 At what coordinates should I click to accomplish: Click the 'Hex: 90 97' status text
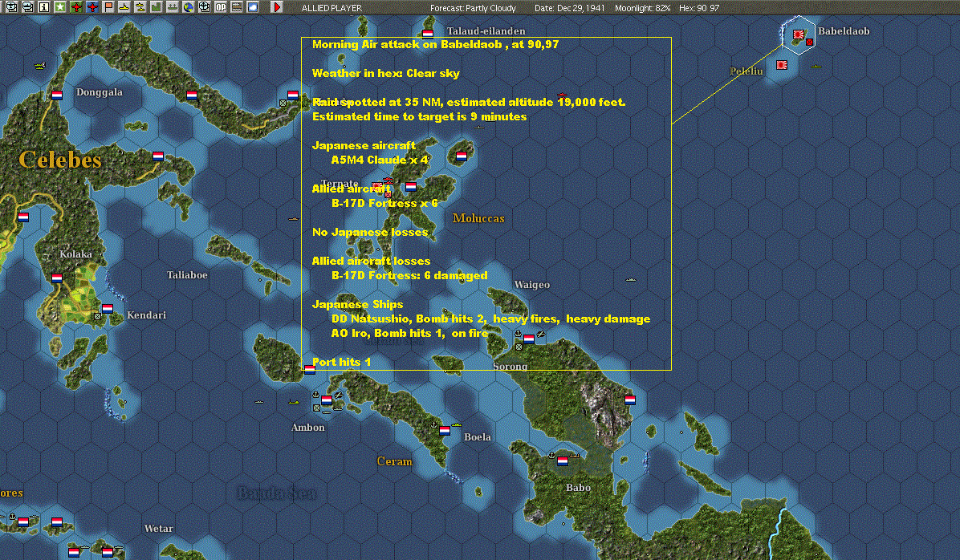699,8
